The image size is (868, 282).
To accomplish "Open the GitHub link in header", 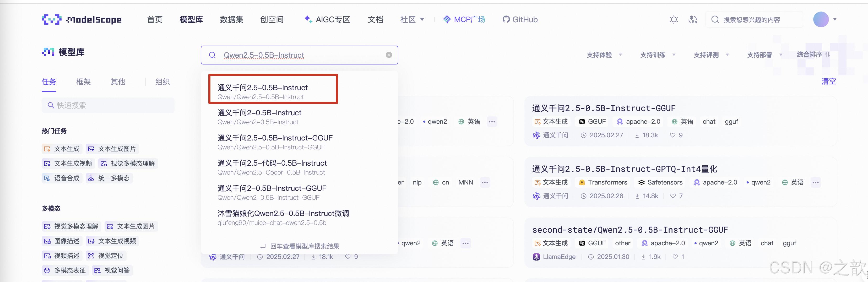I will (x=520, y=20).
